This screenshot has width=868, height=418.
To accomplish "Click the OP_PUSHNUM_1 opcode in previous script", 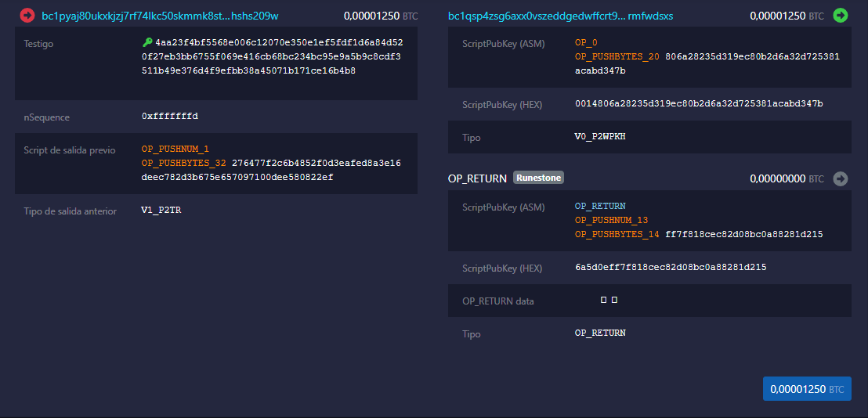I will click(x=175, y=149).
